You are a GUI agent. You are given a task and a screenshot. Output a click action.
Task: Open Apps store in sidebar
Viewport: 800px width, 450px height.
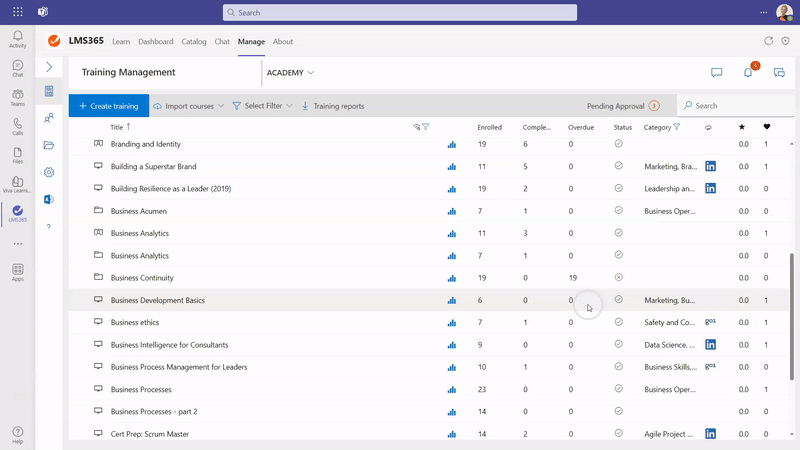[17, 272]
